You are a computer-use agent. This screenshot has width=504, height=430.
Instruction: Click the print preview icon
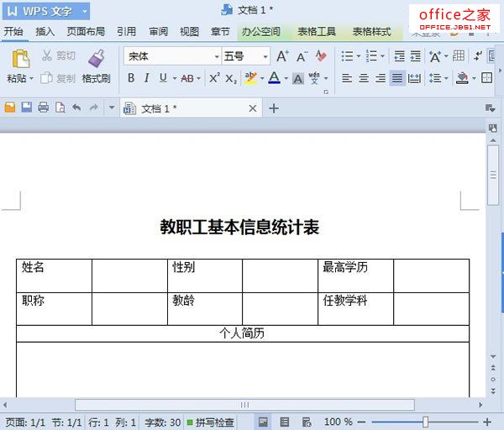tap(60, 107)
